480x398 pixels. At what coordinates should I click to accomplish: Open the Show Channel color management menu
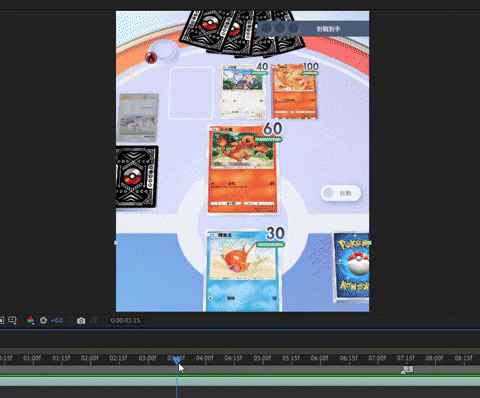(x=30, y=320)
